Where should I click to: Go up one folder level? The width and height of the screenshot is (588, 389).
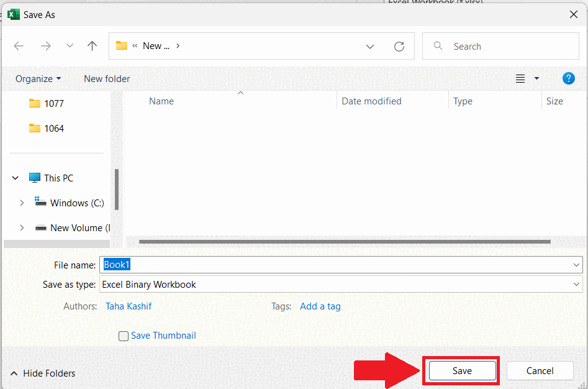[x=92, y=45]
